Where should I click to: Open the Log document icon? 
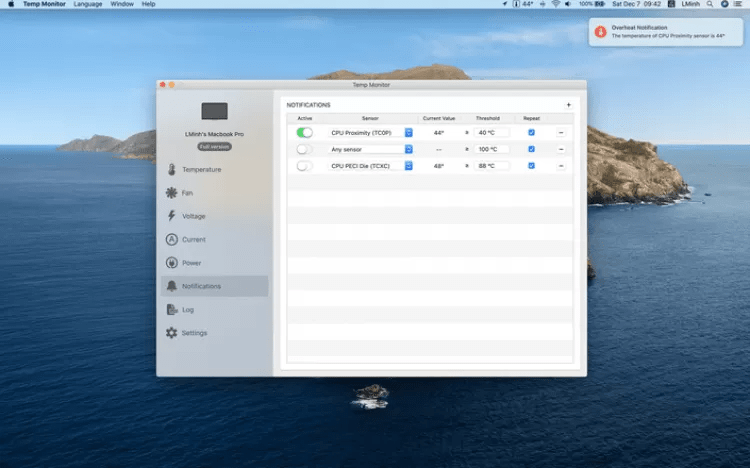pyautogui.click(x=172, y=310)
